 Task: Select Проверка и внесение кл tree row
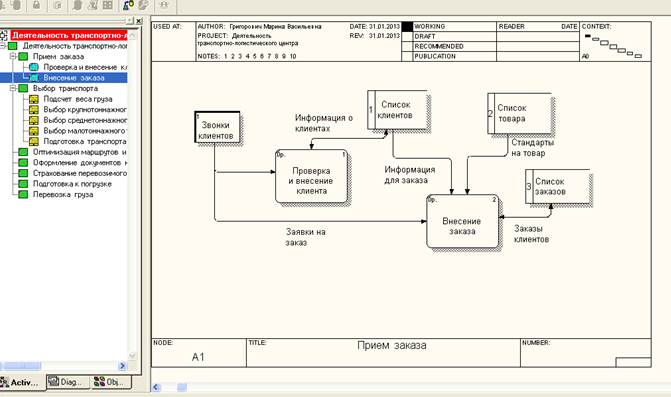pos(85,67)
